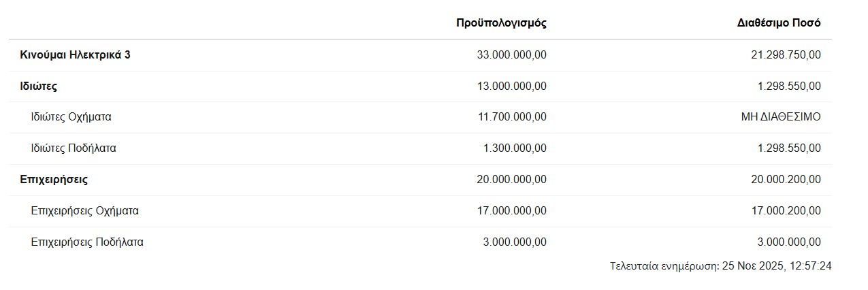Viewport: 868px width, 290px height.
Task: Click the 20.000.000,00 budget value
Action: [x=512, y=180]
